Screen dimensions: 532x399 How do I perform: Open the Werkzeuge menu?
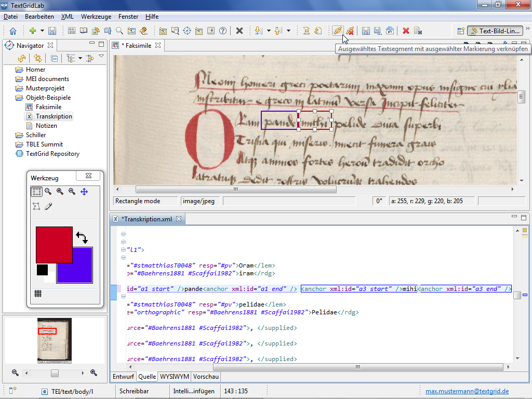[96, 17]
